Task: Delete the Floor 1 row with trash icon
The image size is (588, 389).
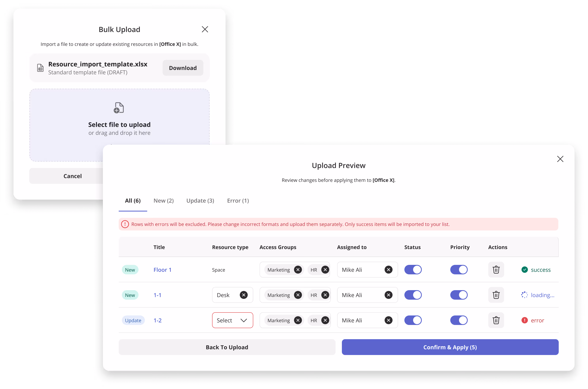Action: (x=496, y=270)
